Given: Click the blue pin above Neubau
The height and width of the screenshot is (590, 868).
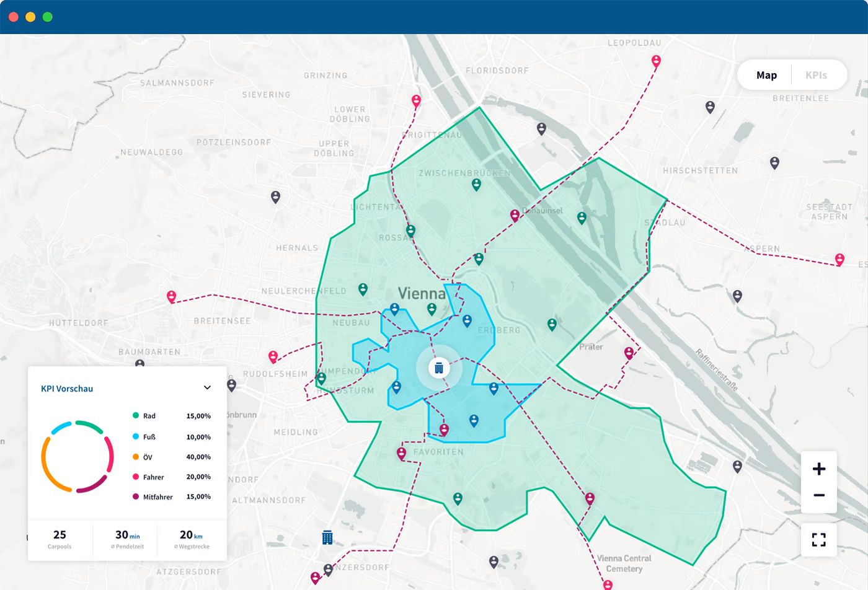Looking at the screenshot, I should 394,309.
